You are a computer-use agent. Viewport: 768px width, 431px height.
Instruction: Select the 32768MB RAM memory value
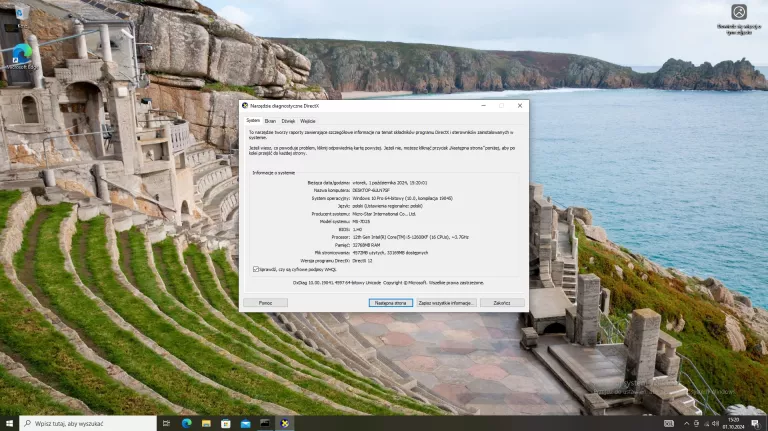[366, 245]
